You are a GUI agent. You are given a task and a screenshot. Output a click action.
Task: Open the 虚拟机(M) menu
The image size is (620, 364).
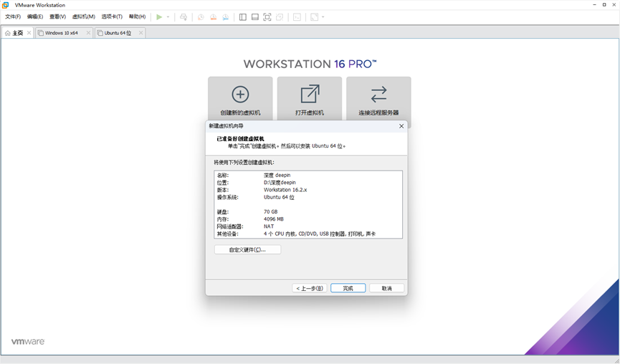point(83,16)
